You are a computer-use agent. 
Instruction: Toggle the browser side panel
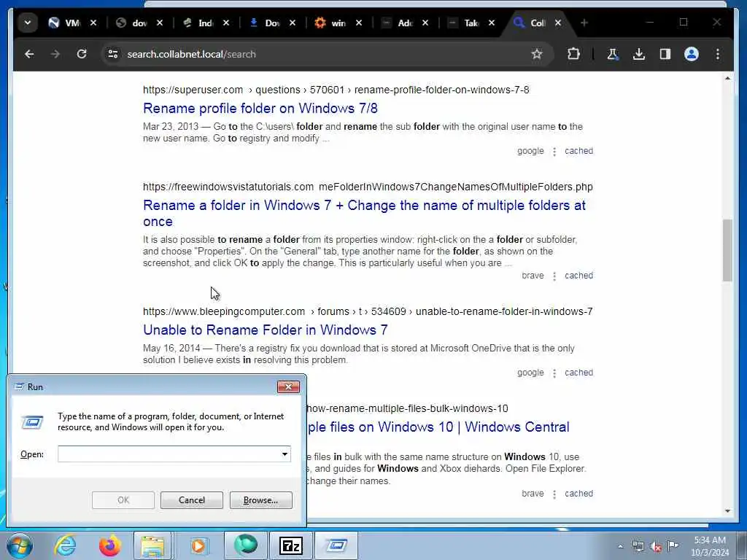coord(665,54)
